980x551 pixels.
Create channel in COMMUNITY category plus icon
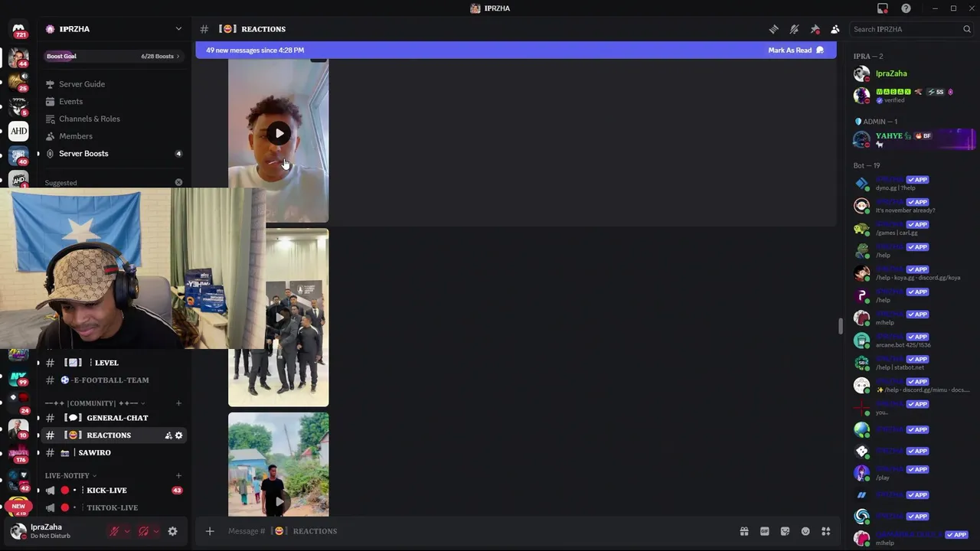pos(178,403)
